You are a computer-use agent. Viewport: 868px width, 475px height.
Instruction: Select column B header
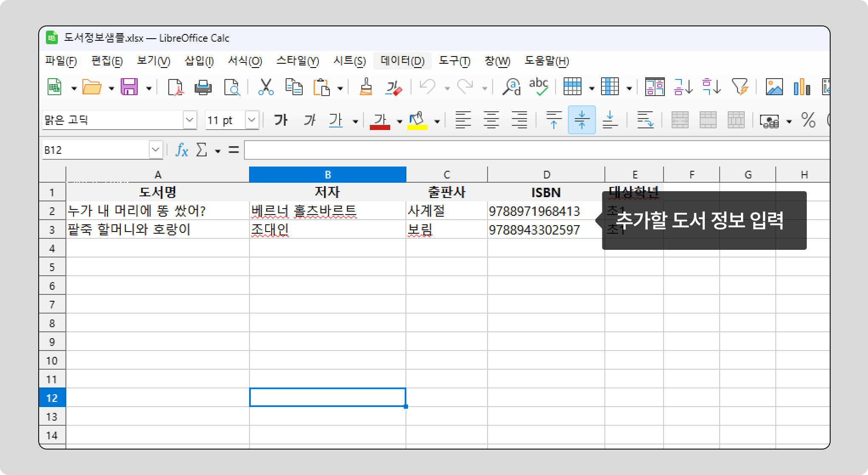(x=328, y=175)
